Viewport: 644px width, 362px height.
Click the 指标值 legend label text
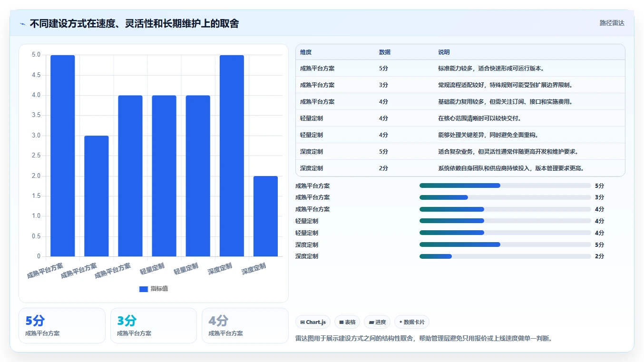[x=159, y=289]
